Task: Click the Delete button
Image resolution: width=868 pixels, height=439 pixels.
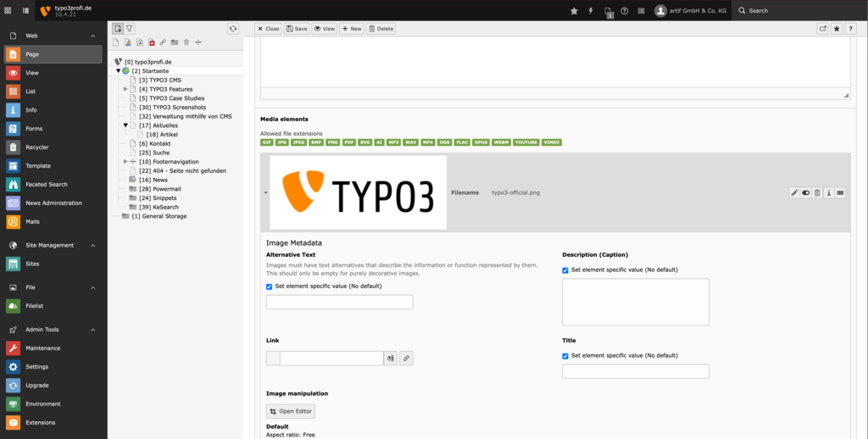Action: pyautogui.click(x=381, y=29)
